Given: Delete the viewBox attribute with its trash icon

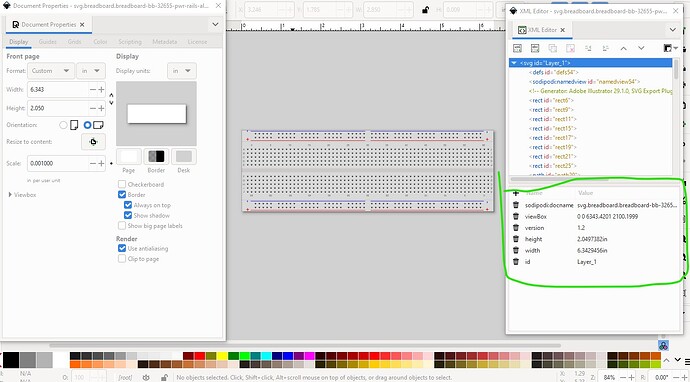Looking at the screenshot, I should (516, 217).
